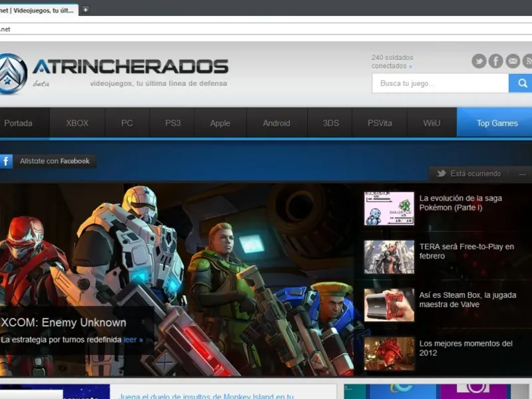This screenshot has height=399, width=532.
Task: Click the browser address bar
Action: click(266, 29)
